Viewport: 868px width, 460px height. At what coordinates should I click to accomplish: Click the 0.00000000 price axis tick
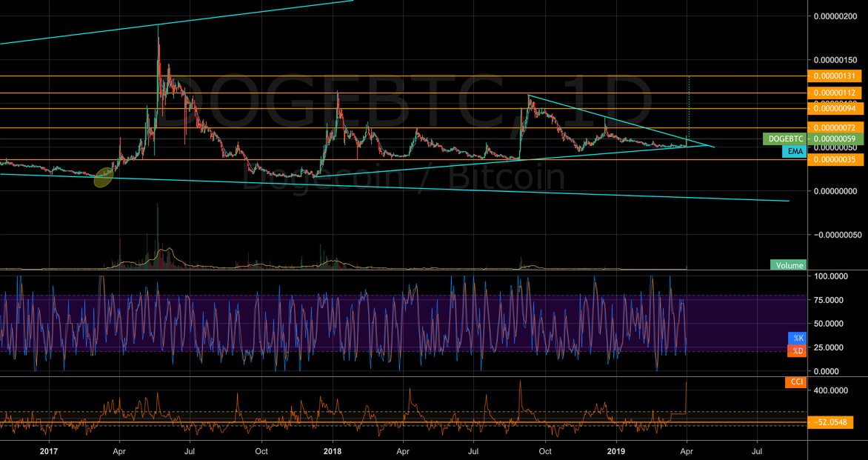coord(836,191)
